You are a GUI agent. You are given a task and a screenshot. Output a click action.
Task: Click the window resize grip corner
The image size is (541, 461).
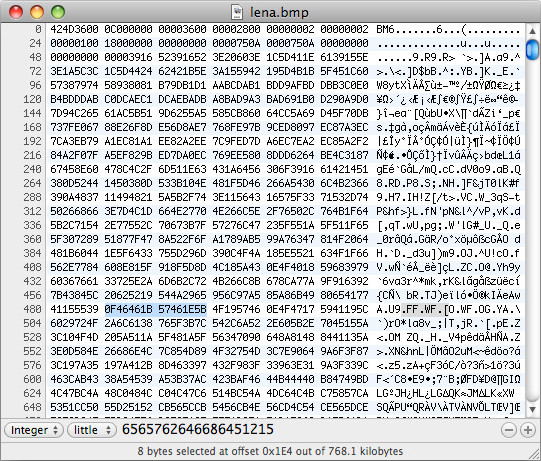535,455
